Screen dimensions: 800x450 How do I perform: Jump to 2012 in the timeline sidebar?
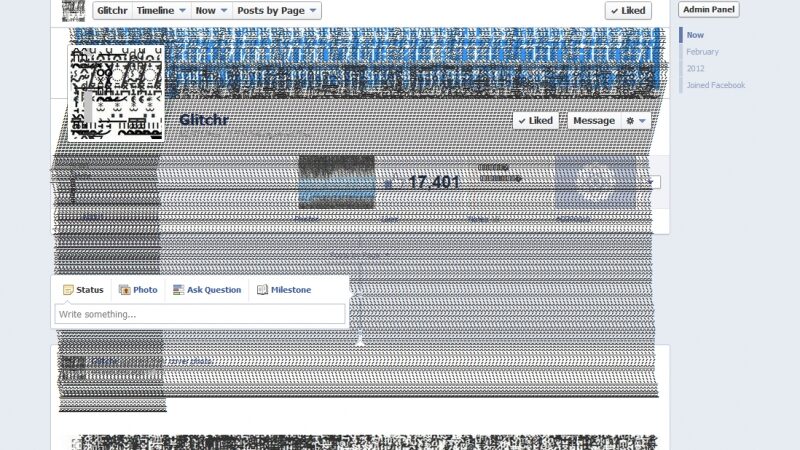coord(695,68)
